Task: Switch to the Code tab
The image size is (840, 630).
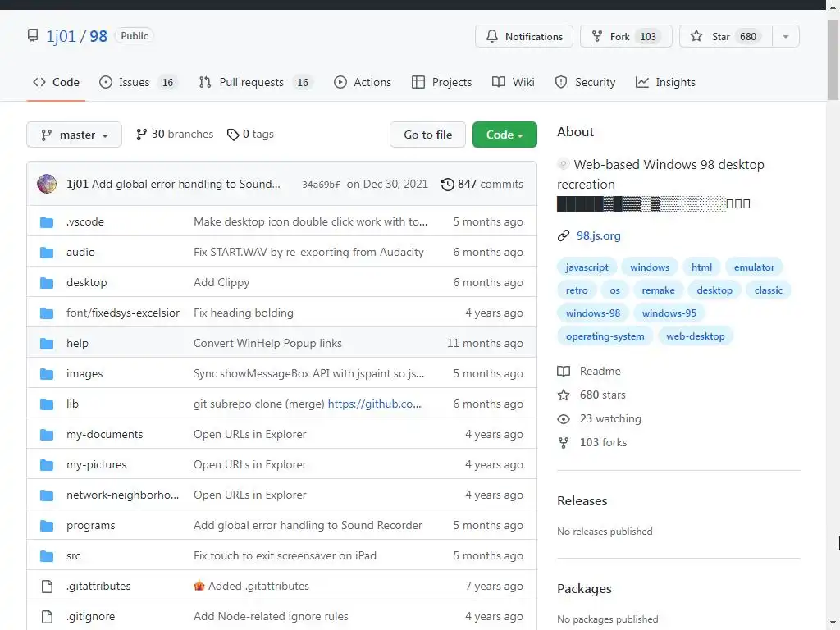Action: [x=57, y=83]
